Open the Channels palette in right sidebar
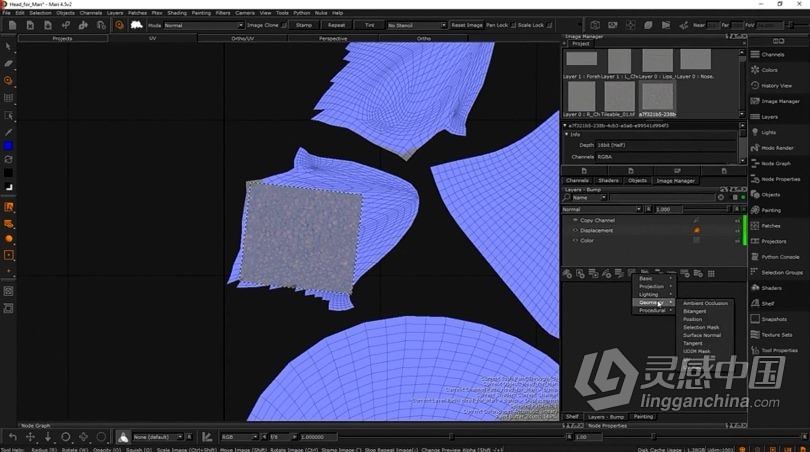 pyautogui.click(x=768, y=54)
